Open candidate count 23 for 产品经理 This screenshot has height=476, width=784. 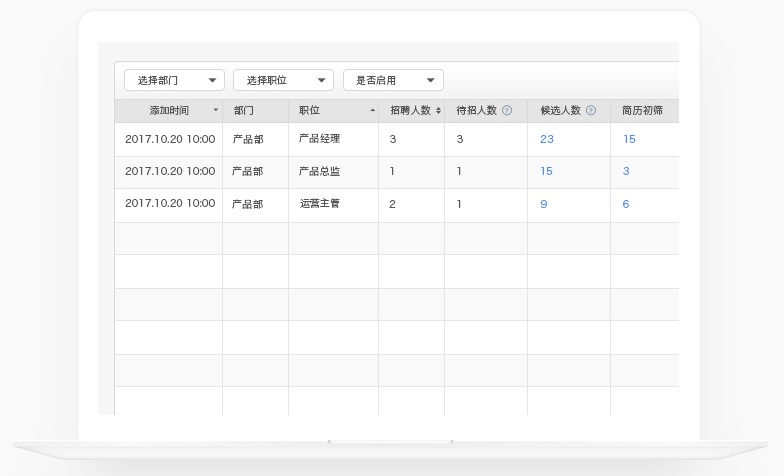pyautogui.click(x=546, y=139)
